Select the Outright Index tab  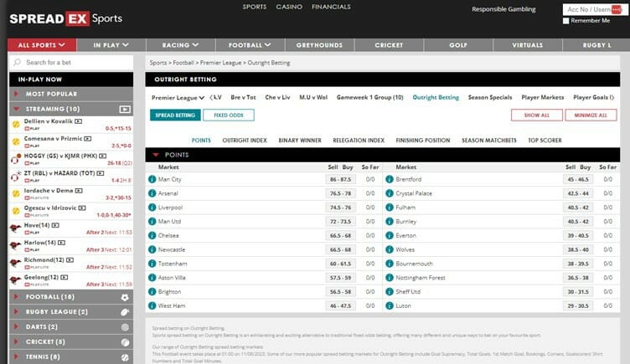pyautogui.click(x=245, y=141)
